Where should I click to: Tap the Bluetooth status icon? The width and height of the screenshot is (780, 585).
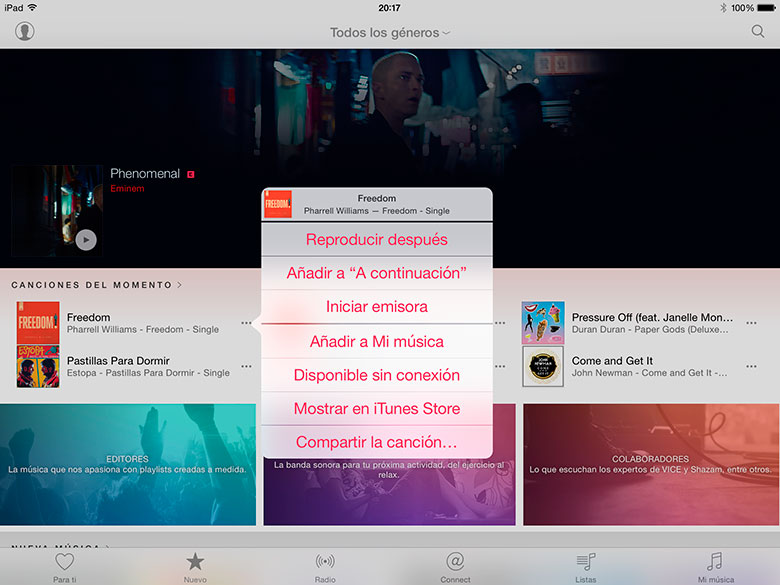pos(723,8)
